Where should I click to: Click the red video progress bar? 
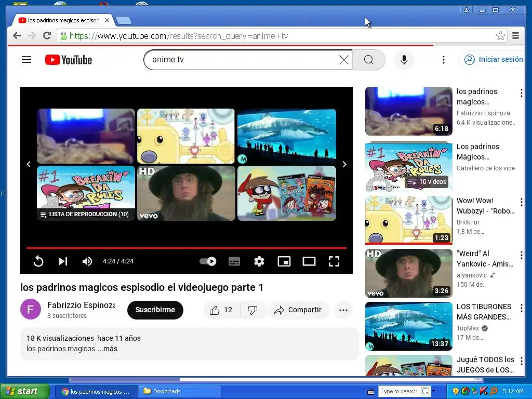[187, 248]
